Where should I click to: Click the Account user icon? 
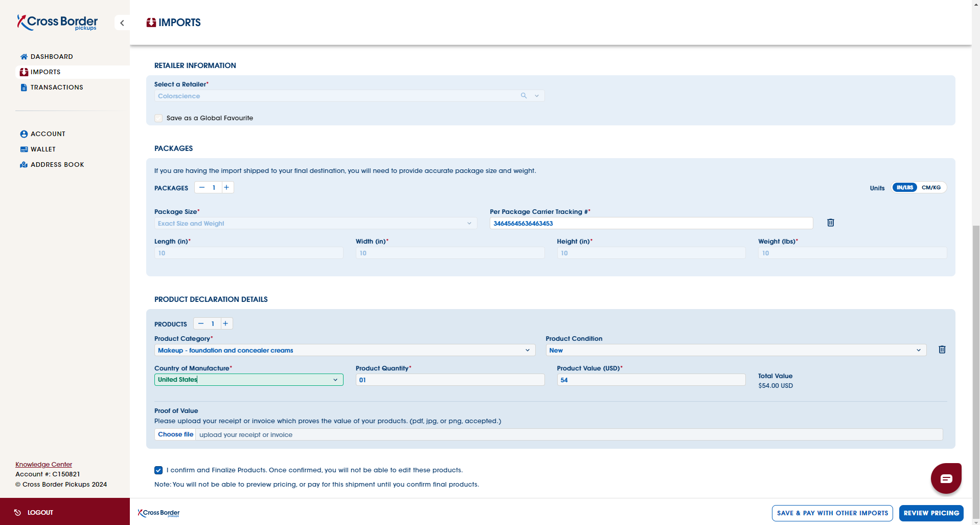click(x=24, y=134)
